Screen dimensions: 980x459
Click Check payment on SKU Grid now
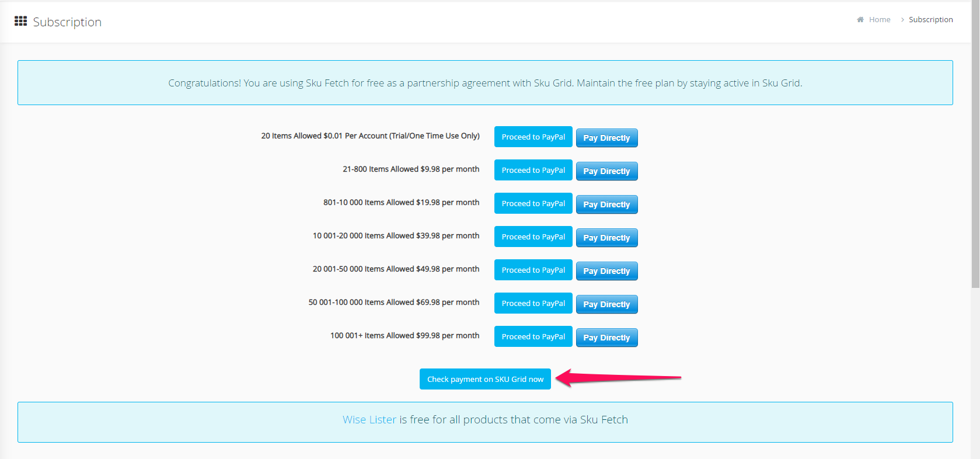(485, 379)
